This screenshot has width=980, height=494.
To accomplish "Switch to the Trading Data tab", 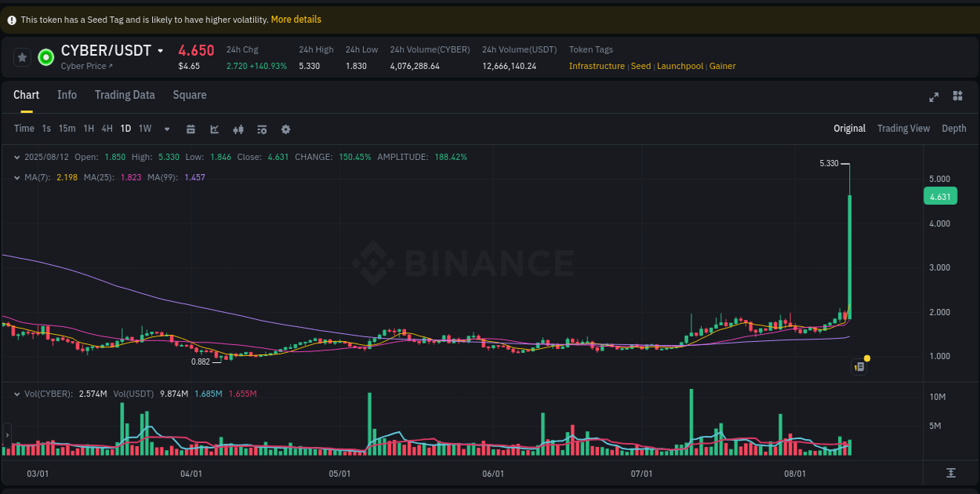I will pos(125,95).
